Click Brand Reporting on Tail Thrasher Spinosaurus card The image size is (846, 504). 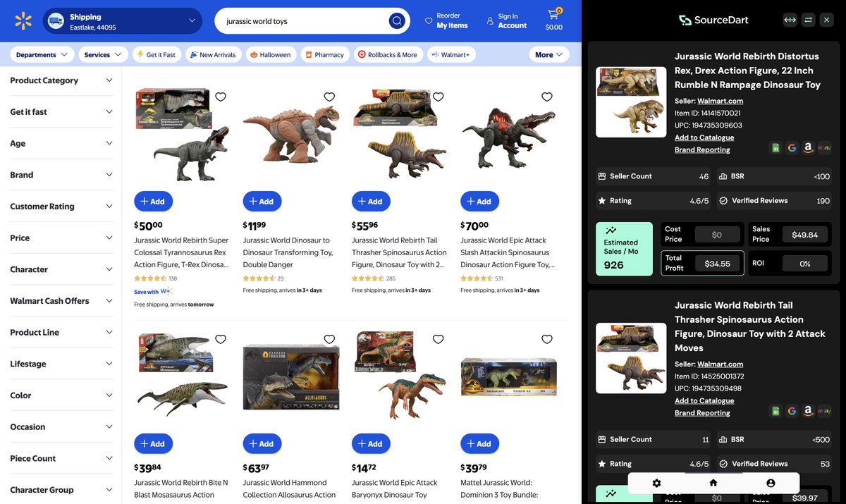[x=702, y=412]
